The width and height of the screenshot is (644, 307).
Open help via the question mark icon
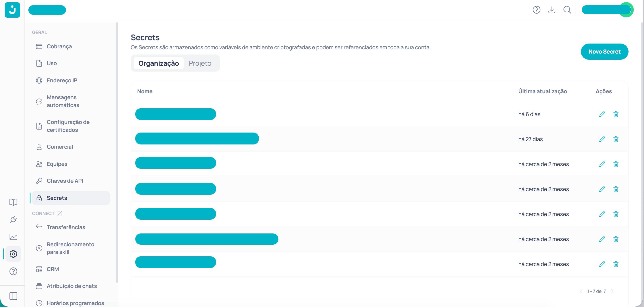(536, 10)
